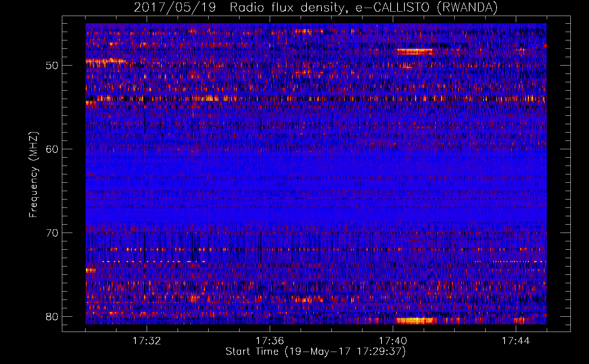This screenshot has width=589, height=364.
Task: Click the 'Frequency (MHZ)' axis label
Action: tap(33, 175)
